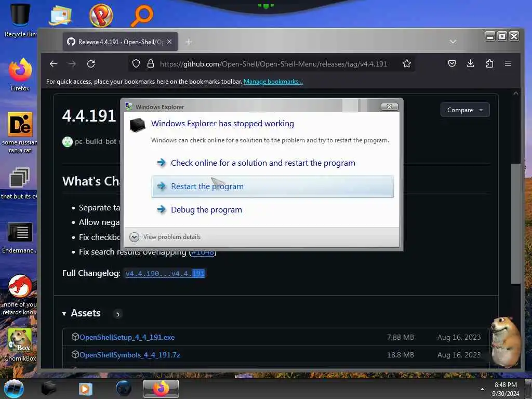Open the 'some russian ran a rat' desktop icon

20,132
